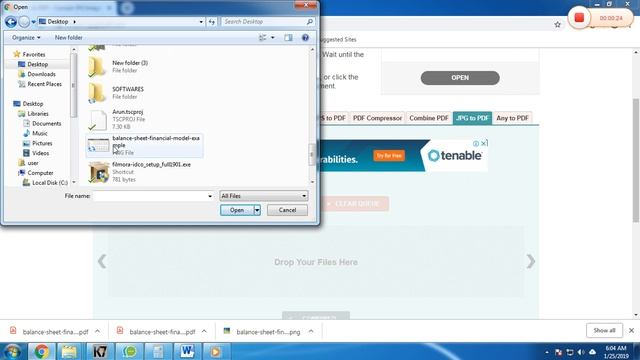Click the Open button split arrow
The height and width of the screenshot is (360, 640).
257,210
